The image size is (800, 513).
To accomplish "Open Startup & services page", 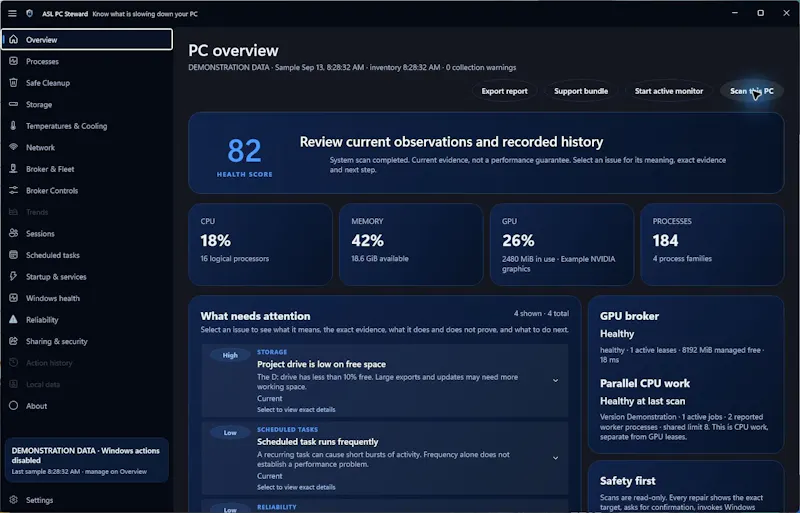I will point(87,276).
